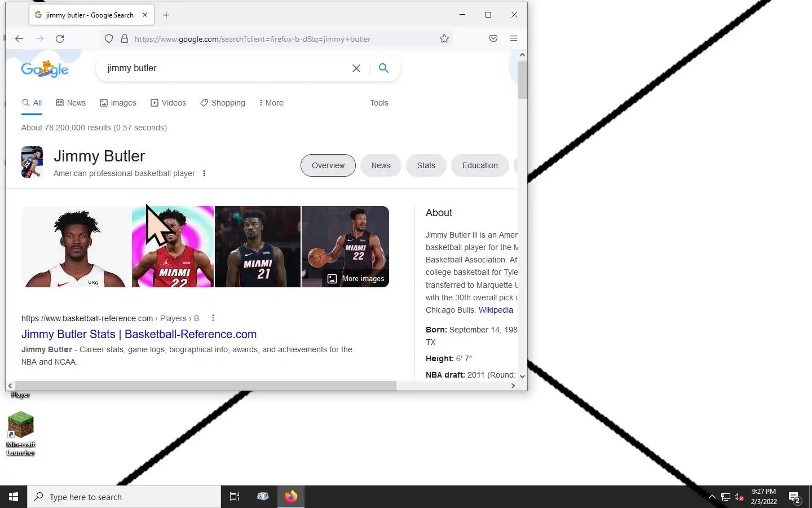Open the Wikipedia link in About section
The image size is (812, 508).
click(x=496, y=310)
